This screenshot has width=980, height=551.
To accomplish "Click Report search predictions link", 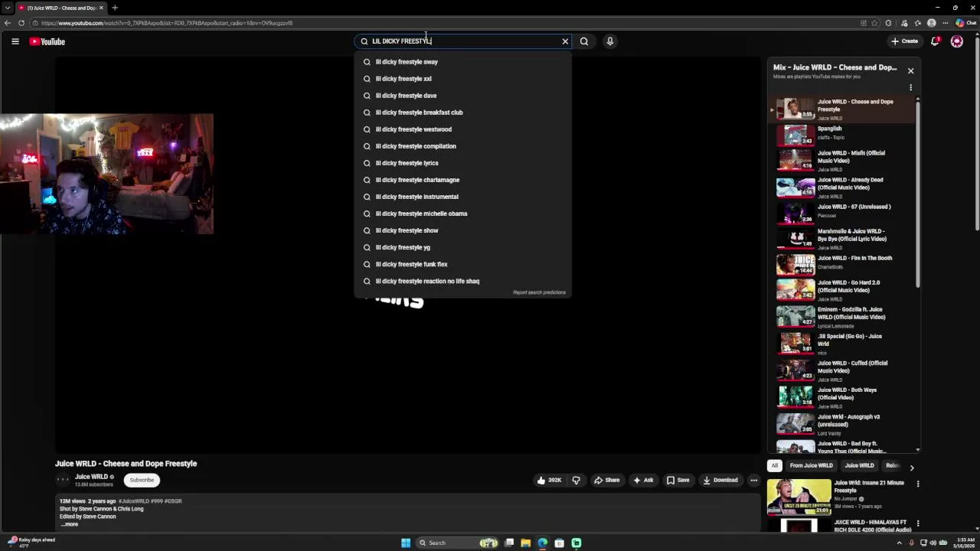I will [539, 292].
